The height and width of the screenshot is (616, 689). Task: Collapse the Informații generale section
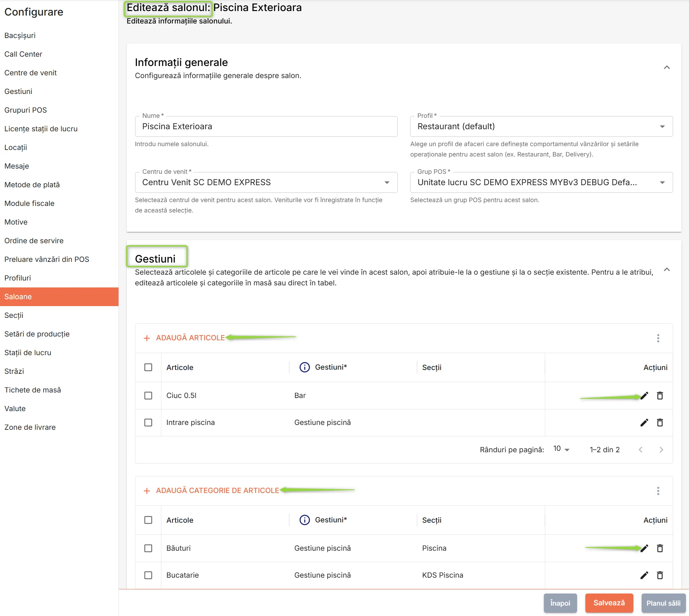pyautogui.click(x=667, y=67)
